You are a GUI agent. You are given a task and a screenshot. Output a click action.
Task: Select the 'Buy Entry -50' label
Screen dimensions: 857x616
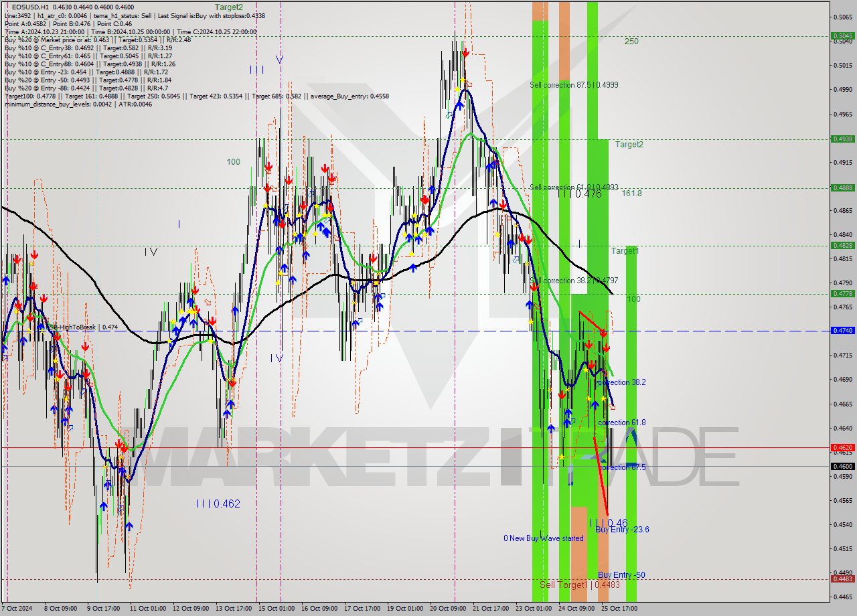pos(621,575)
